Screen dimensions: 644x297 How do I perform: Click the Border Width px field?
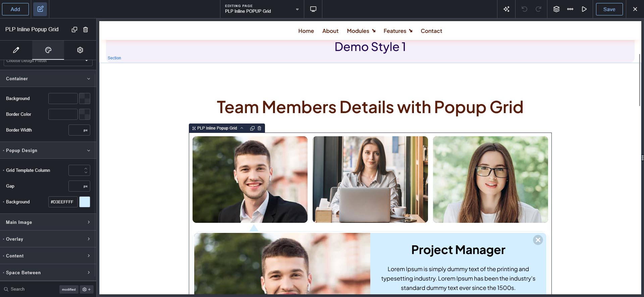click(x=79, y=130)
